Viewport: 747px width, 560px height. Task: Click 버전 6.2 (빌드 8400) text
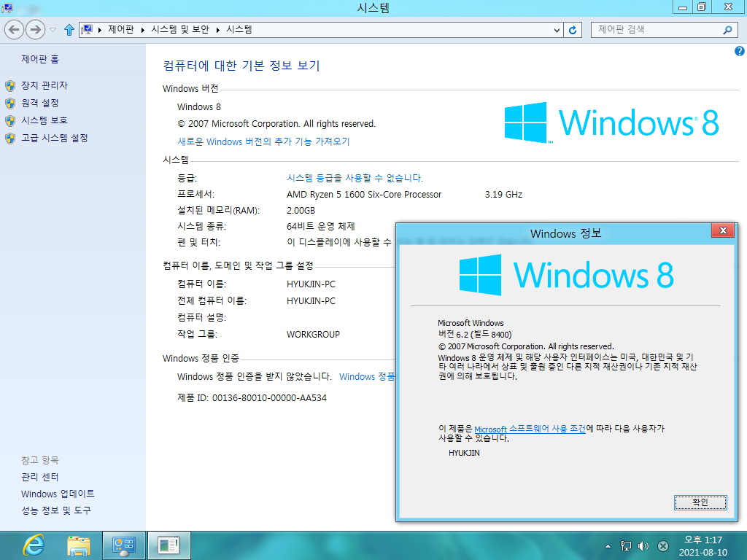point(475,334)
